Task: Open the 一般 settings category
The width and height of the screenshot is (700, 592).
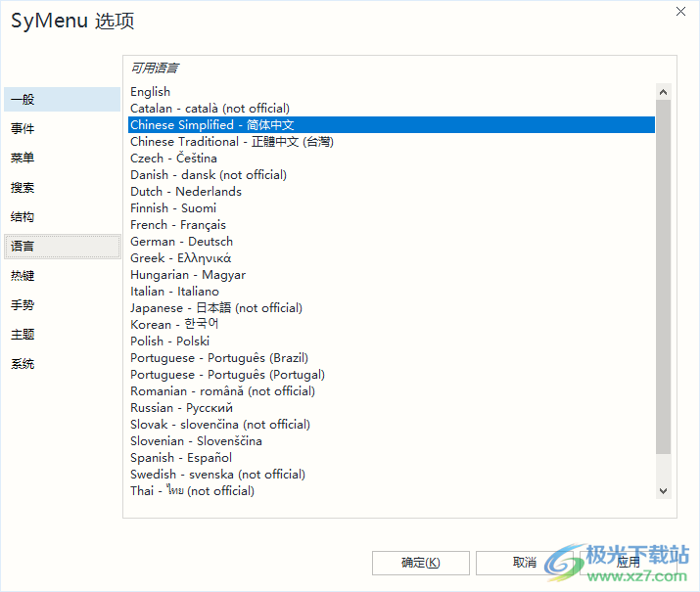Action: pyautogui.click(x=62, y=99)
